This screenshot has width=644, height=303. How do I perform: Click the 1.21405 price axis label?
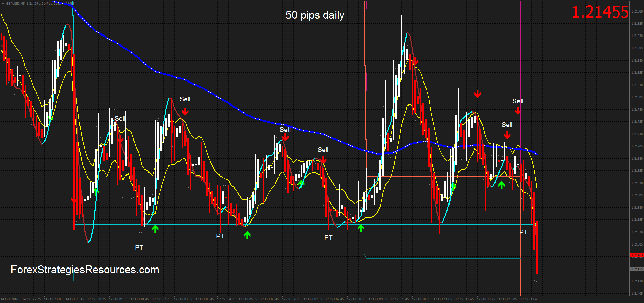point(637,294)
